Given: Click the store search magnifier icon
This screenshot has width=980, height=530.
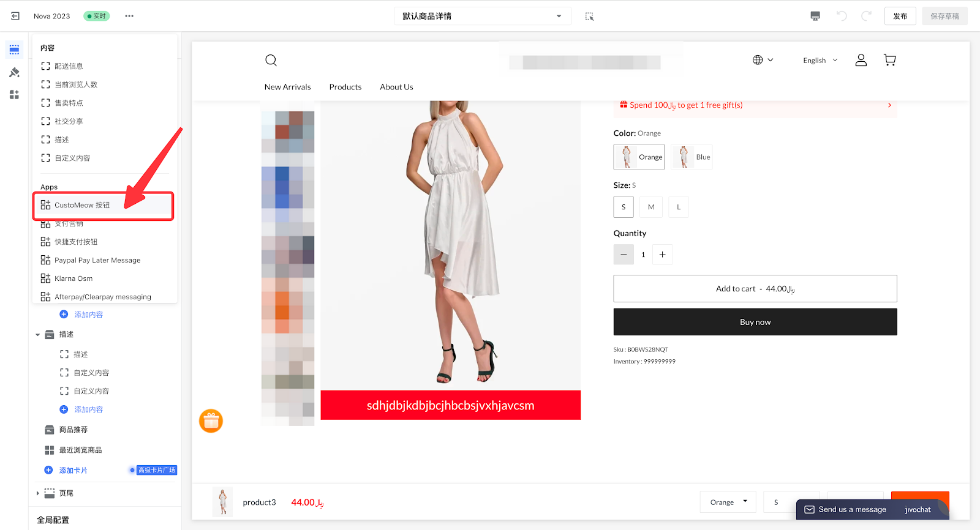Looking at the screenshot, I should click(x=271, y=60).
